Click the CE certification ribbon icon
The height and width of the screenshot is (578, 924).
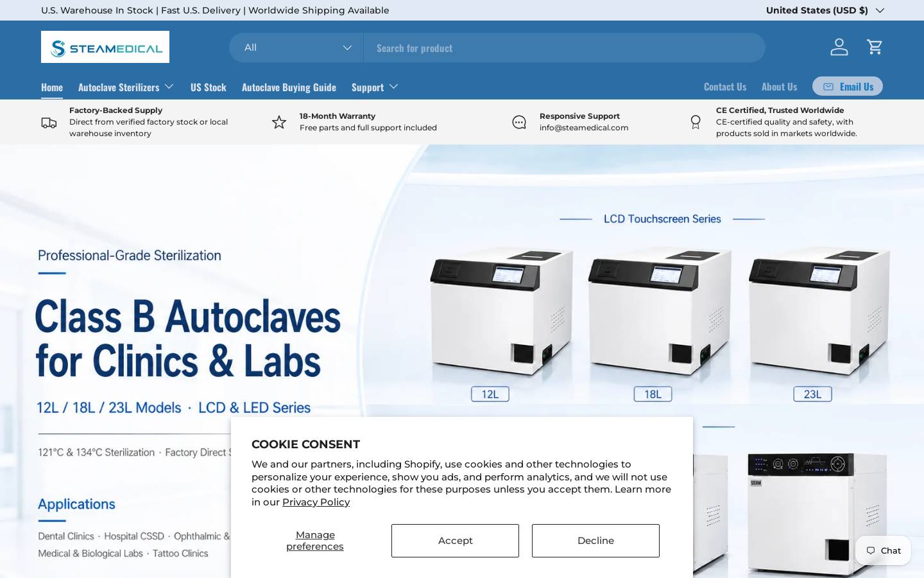[696, 122]
